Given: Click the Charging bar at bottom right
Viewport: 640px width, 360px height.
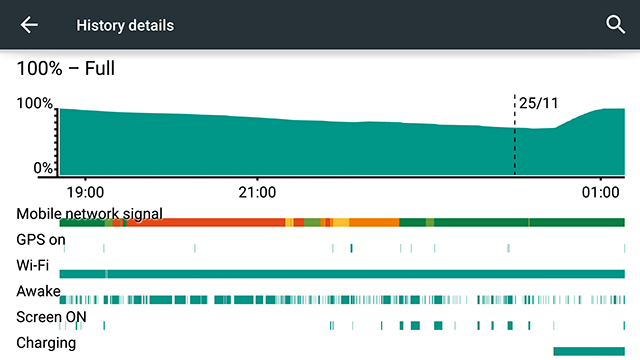Looking at the screenshot, I should (x=589, y=351).
